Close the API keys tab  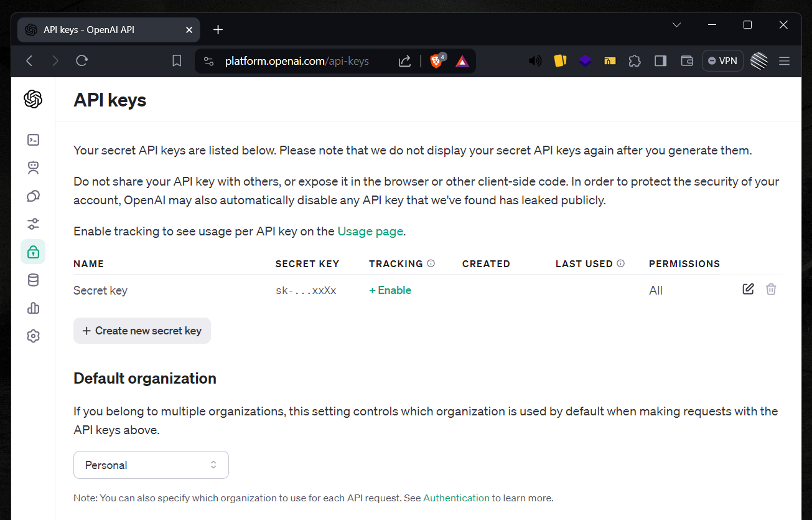[x=189, y=30]
